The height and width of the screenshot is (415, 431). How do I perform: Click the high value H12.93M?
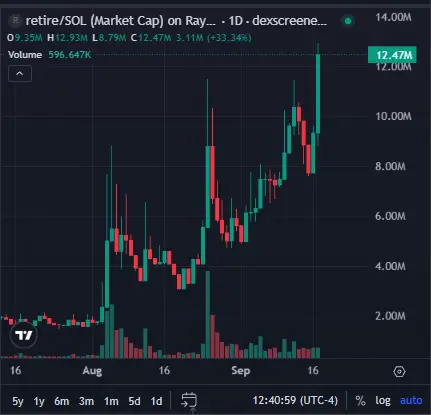pos(67,38)
